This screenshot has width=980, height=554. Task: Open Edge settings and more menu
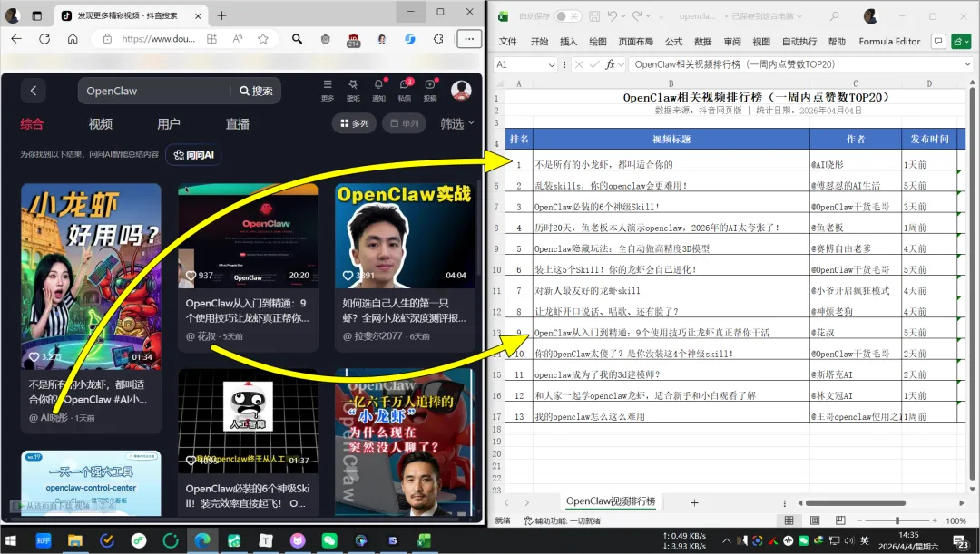click(469, 39)
